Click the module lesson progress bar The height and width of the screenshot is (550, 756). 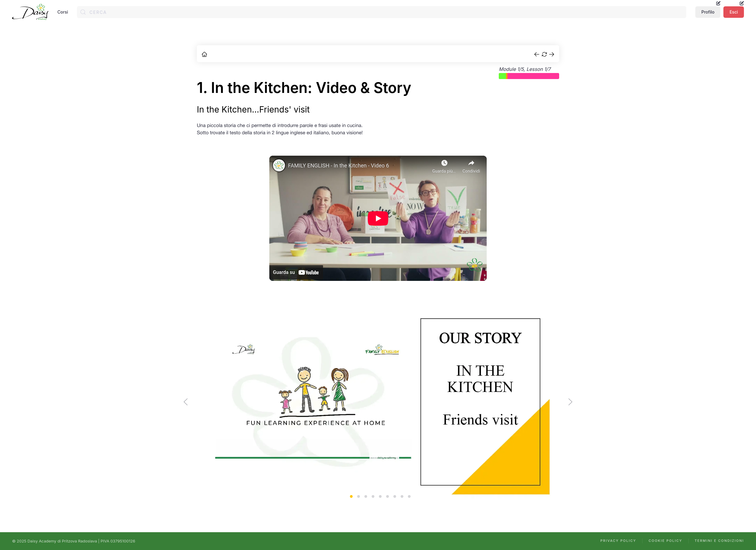click(x=528, y=76)
